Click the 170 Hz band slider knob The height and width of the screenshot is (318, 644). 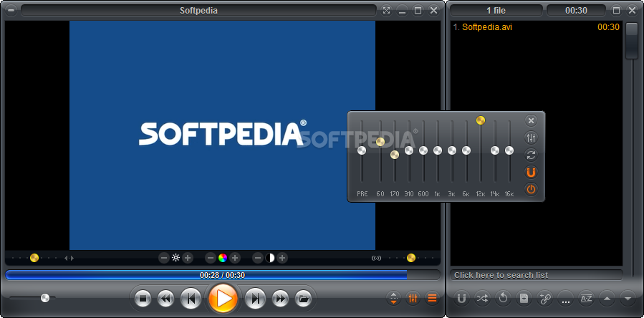[395, 155]
